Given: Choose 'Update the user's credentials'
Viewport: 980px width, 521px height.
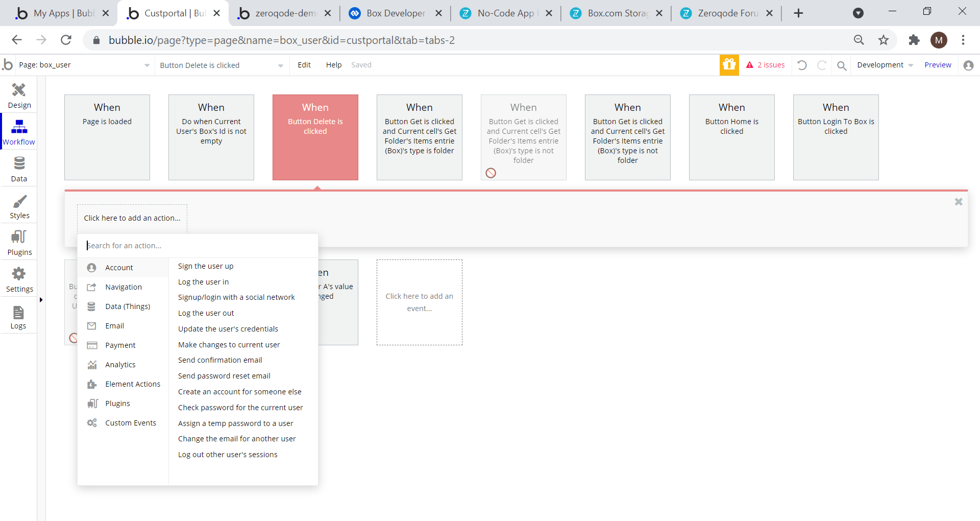Looking at the screenshot, I should [228, 329].
